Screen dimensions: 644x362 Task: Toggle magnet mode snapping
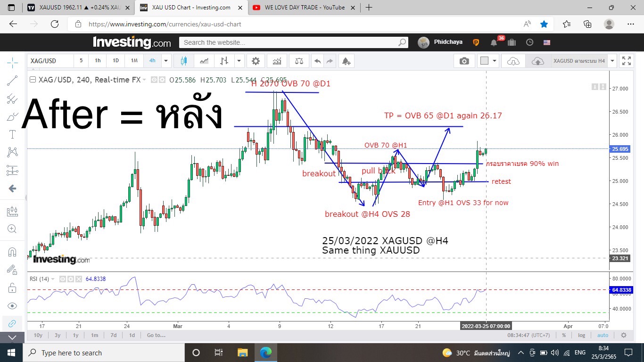12,252
